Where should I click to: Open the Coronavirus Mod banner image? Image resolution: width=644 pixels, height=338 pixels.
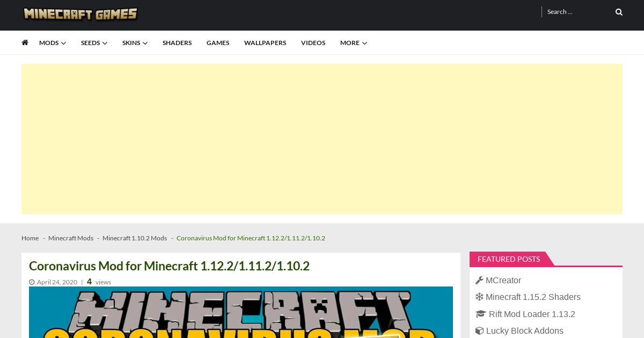(241, 312)
